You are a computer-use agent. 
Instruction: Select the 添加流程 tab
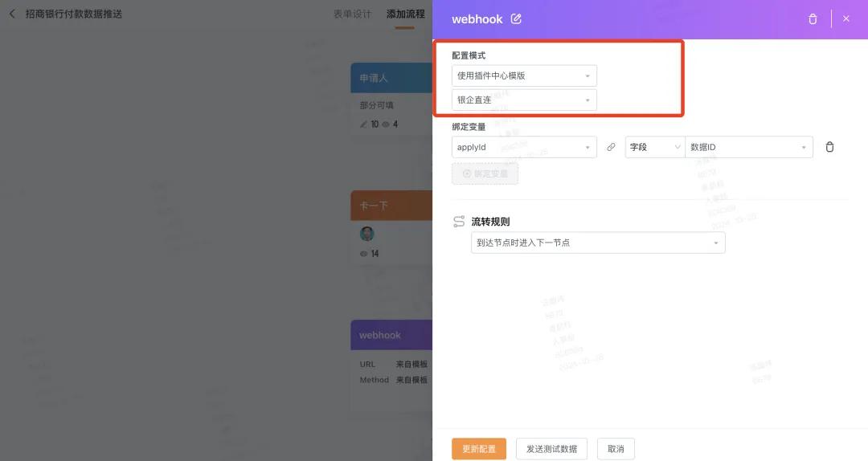tap(405, 14)
